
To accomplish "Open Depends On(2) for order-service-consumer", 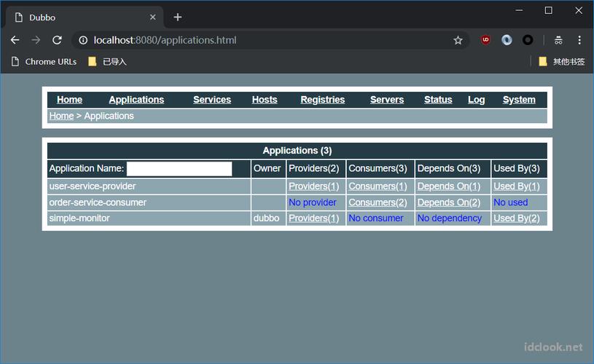I will pos(448,202).
